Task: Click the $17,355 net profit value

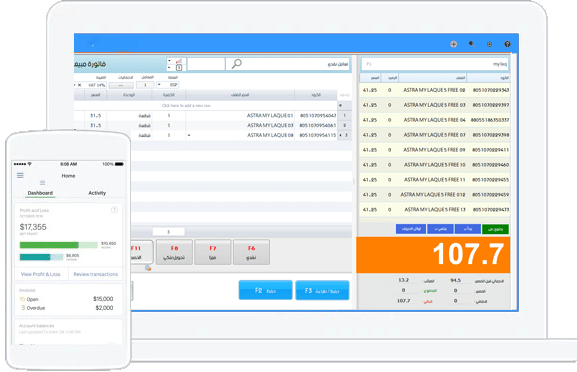Action: tap(33, 227)
